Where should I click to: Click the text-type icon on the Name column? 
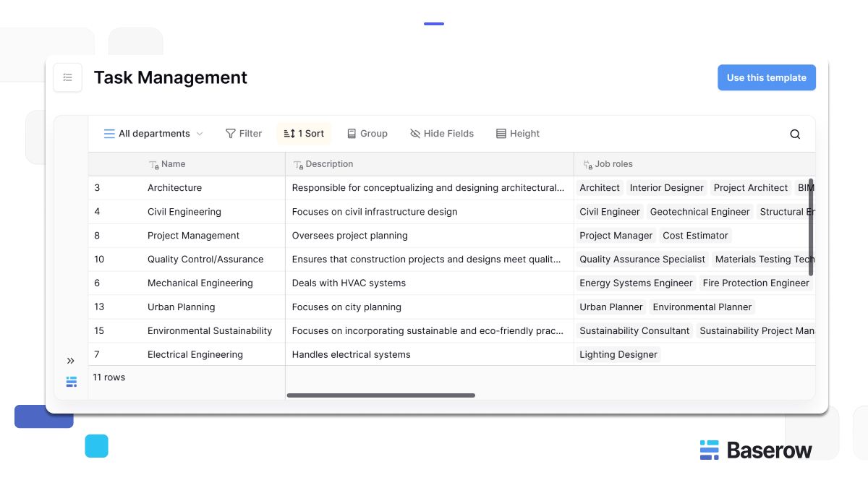(153, 164)
